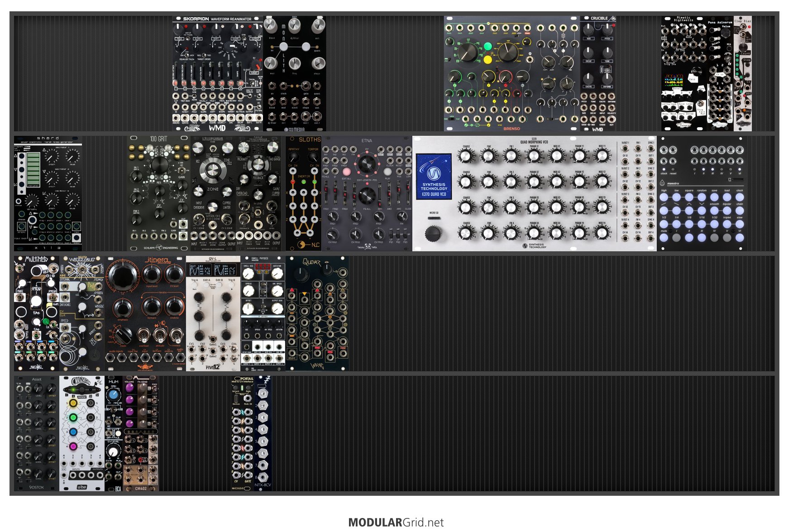Flip the Itinera attitude toggle switch
This screenshot has height=532, width=793.
click(159, 336)
